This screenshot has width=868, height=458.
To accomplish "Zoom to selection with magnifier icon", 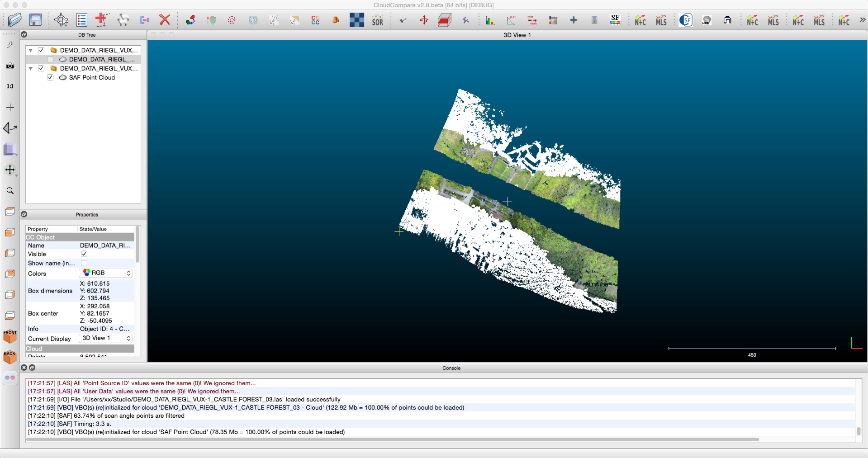I will 10,191.
